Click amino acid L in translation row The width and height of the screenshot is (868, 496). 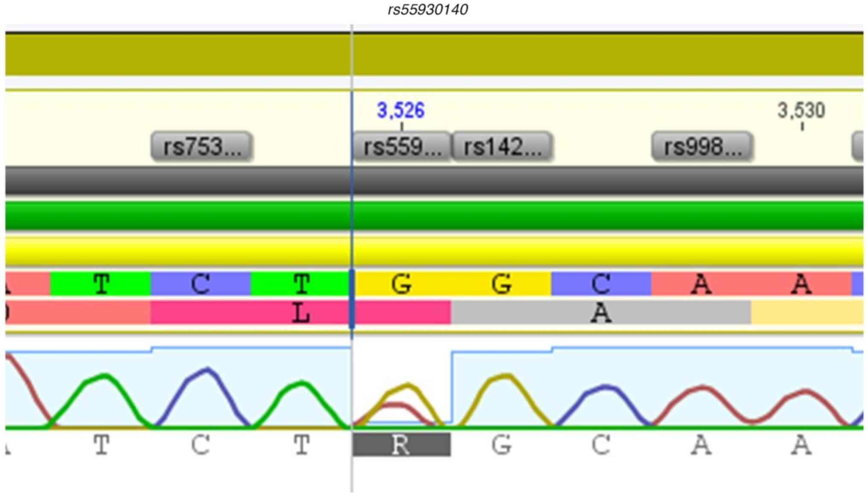coord(301,313)
